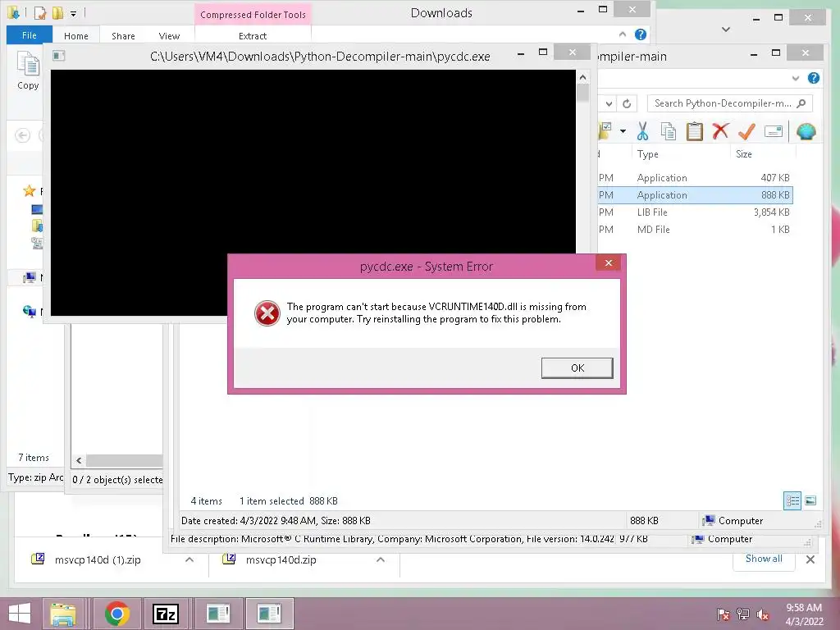
Task: Open the Home ribbon tab
Action: 76,36
